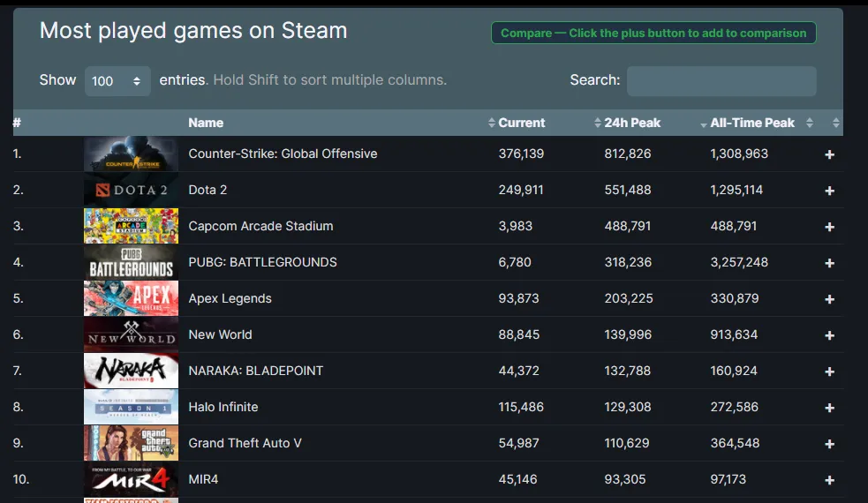Add Apex Legends to comparison
The width and height of the screenshot is (868, 503).
(829, 299)
